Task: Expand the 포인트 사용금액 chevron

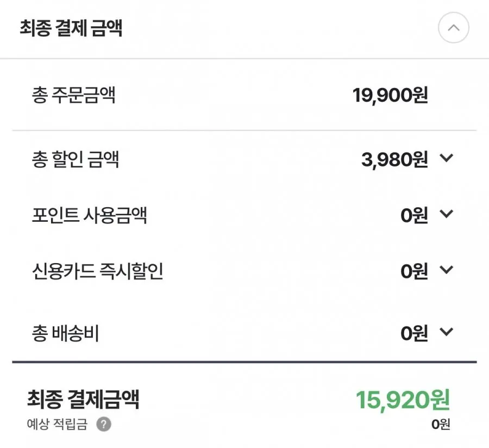Action: pos(446,214)
